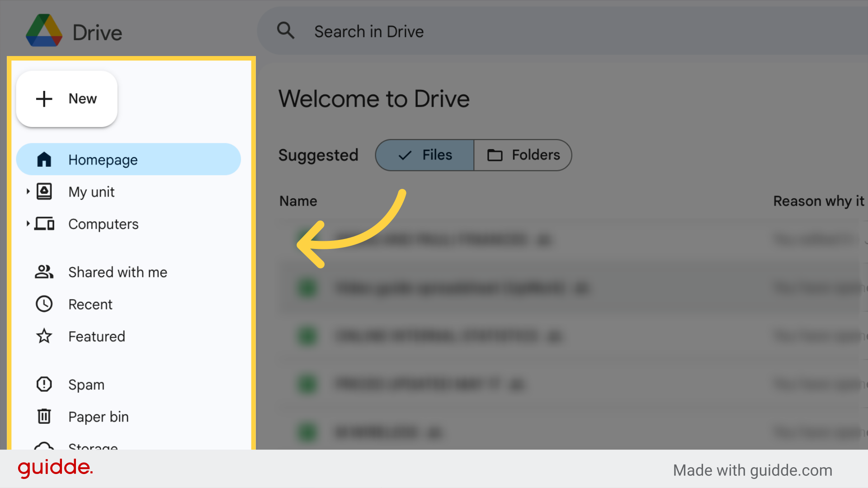Open My unit
This screenshot has height=488, width=868.
point(128,192)
